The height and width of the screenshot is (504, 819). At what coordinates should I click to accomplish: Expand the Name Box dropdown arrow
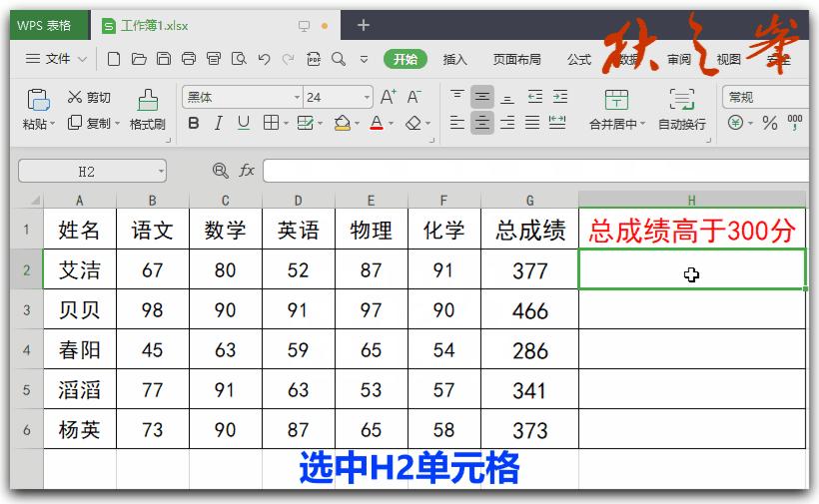pos(161,171)
